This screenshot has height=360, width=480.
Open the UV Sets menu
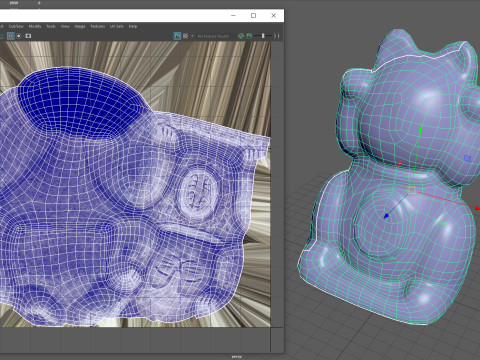pyautogui.click(x=117, y=26)
